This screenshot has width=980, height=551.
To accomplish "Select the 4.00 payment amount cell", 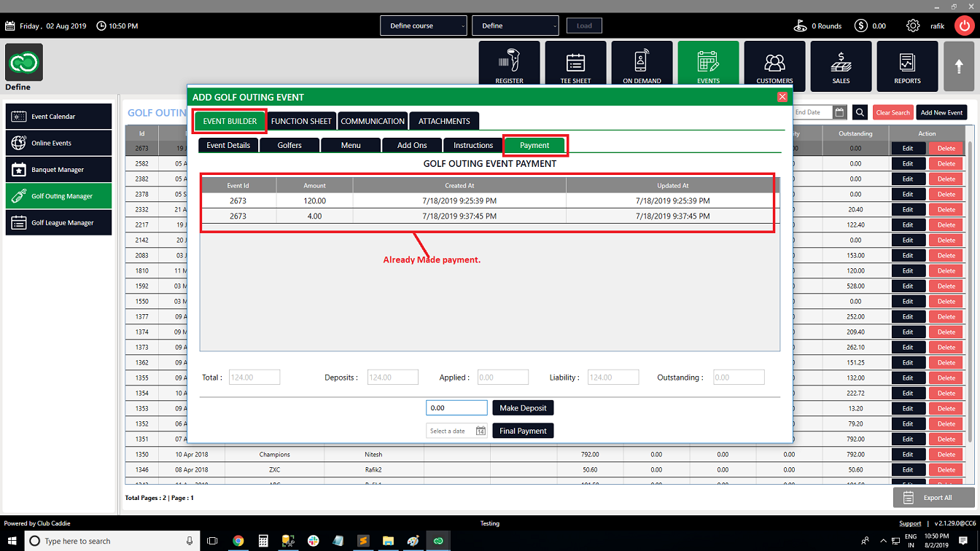I will coord(314,216).
